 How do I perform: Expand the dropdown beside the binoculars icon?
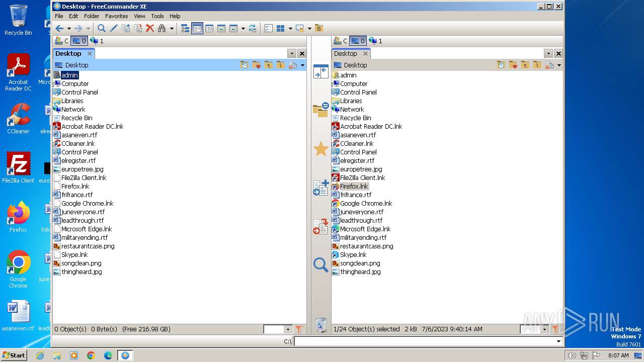(172, 29)
